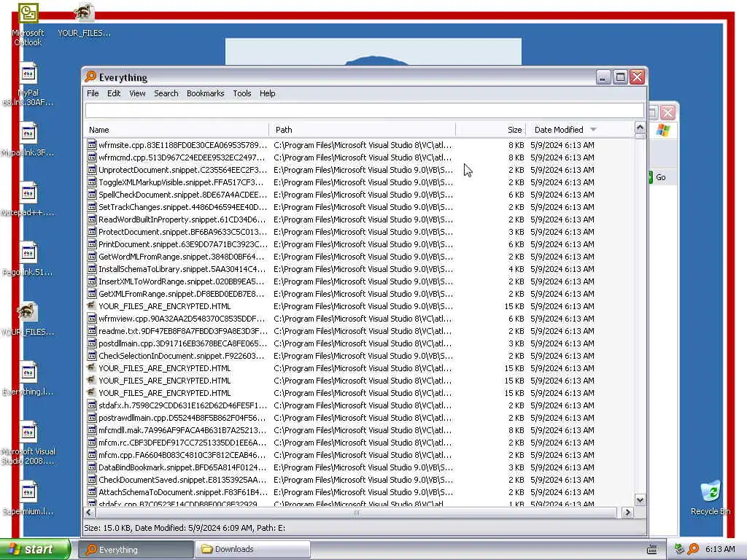Image resolution: width=747 pixels, height=560 pixels.
Task: Sort results by Date Modified column
Action: click(579, 130)
